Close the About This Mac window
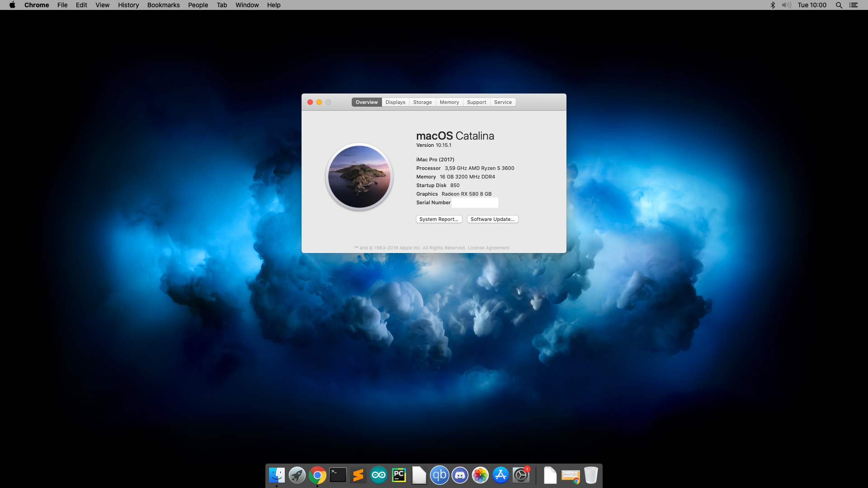868x488 pixels. tap(310, 102)
